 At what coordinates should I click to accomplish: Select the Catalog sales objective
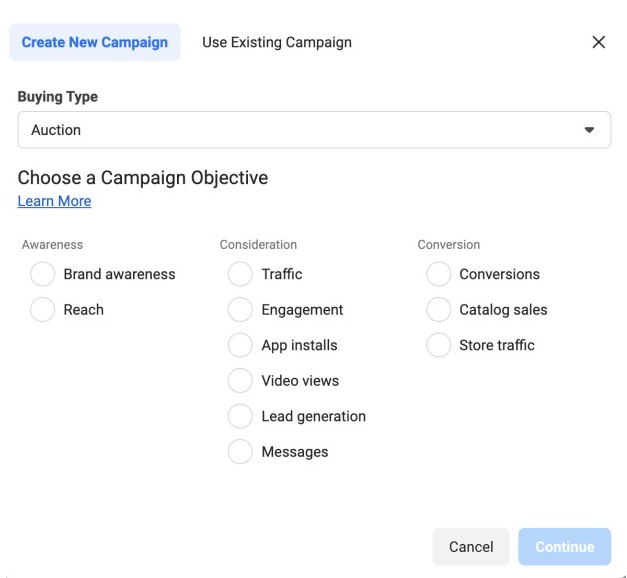439,310
